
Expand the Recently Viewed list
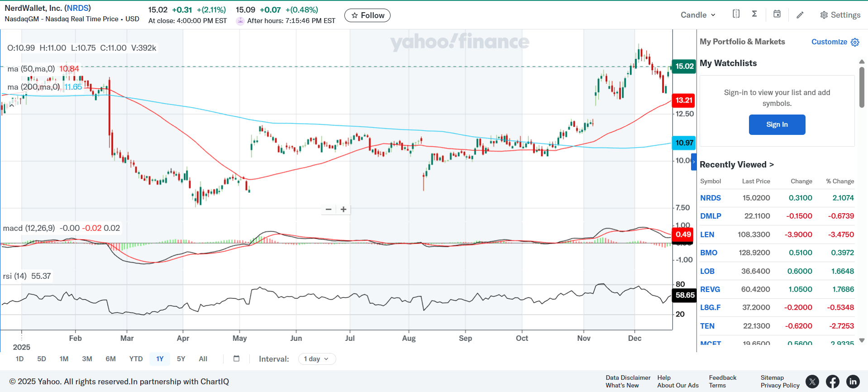tap(736, 165)
